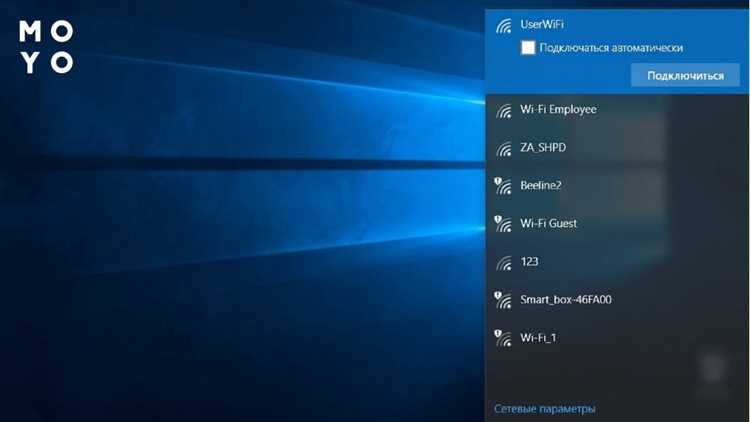750x422 pixels.
Task: Select the network named '123'
Action: click(617, 262)
